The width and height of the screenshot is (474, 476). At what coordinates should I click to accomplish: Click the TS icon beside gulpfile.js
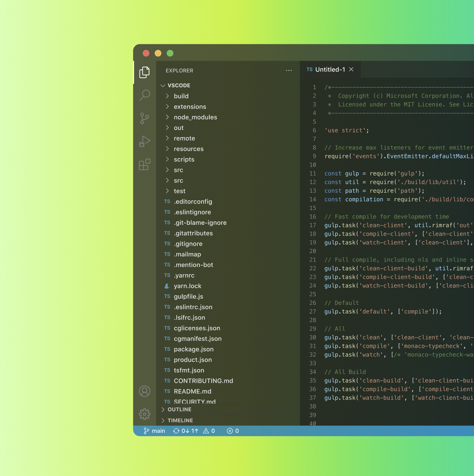167,297
